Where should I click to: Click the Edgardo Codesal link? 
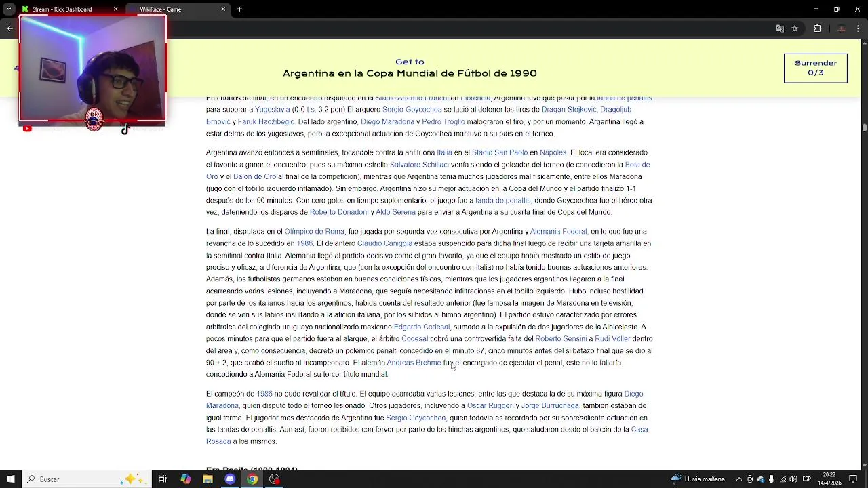click(x=421, y=327)
